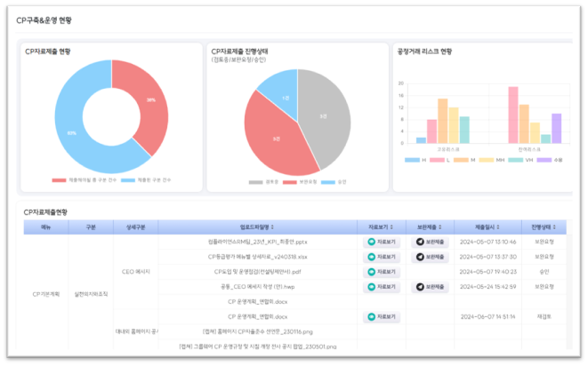Click 보완제출 for the v240318 xlsx row
Screen dimensions: 588x366
coord(430,257)
